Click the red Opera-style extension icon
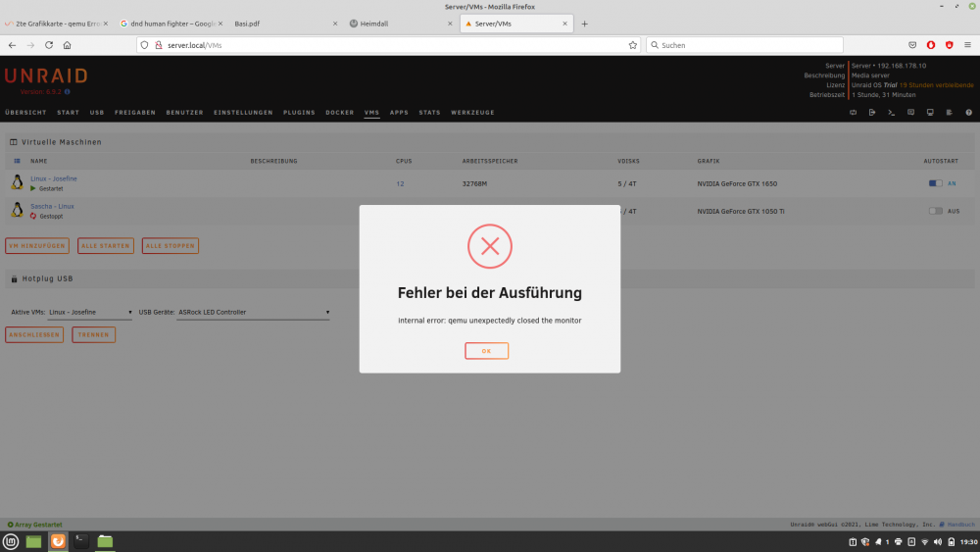Image resolution: width=980 pixels, height=552 pixels. [x=931, y=45]
